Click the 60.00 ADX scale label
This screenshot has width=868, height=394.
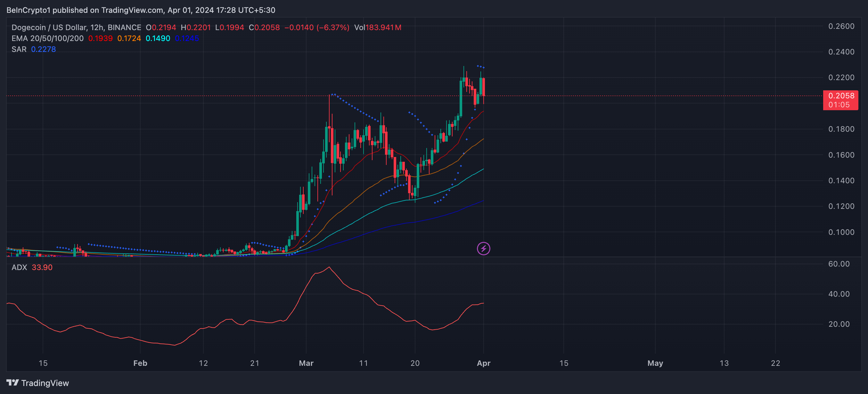(x=839, y=264)
